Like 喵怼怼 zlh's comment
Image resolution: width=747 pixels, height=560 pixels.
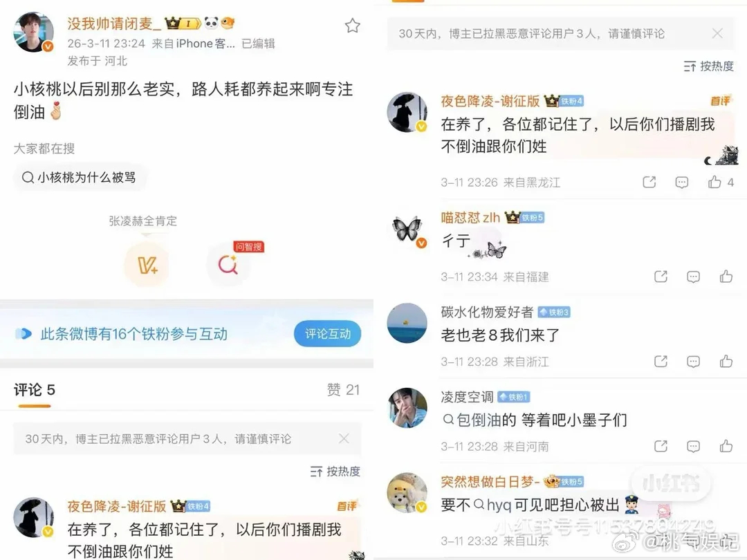[726, 276]
